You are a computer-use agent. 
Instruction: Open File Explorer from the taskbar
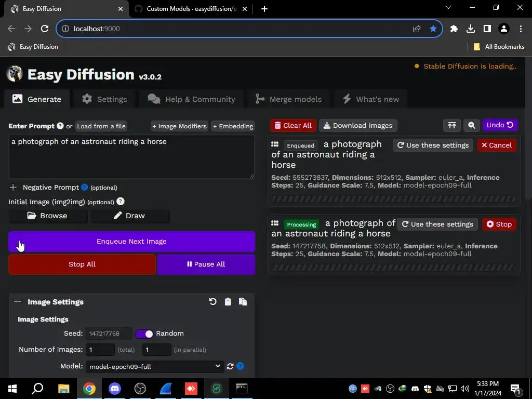pyautogui.click(x=63, y=389)
